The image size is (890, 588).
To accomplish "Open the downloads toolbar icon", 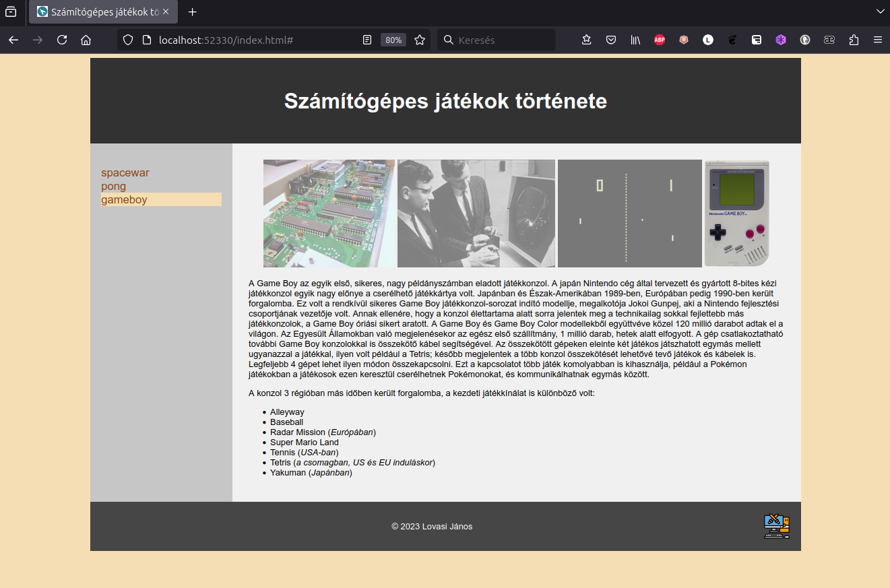I will [587, 40].
